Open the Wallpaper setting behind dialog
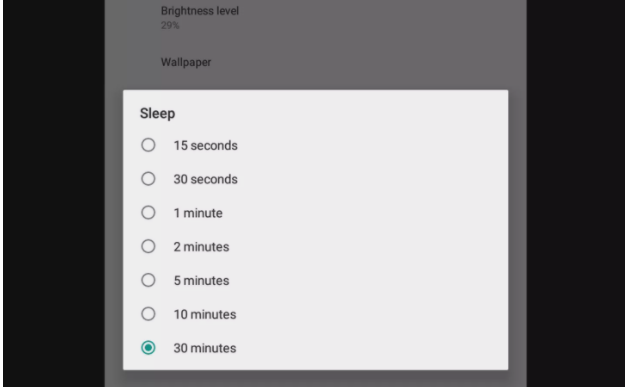The height and width of the screenshot is (387, 625). pos(315,62)
